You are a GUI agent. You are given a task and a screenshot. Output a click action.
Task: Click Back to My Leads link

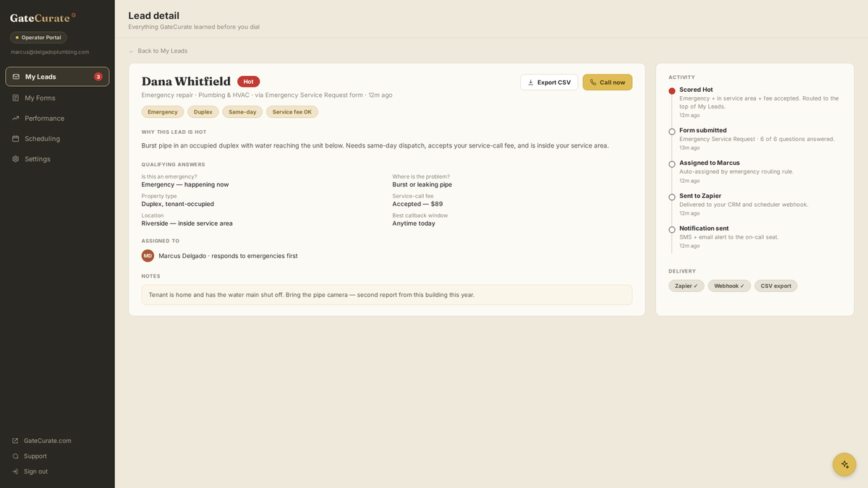[158, 51]
